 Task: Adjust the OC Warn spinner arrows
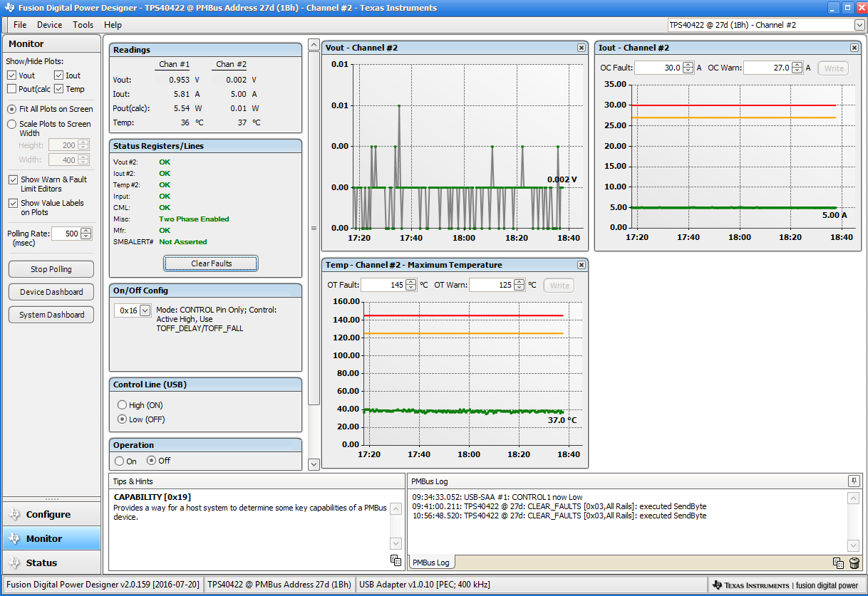(x=796, y=68)
